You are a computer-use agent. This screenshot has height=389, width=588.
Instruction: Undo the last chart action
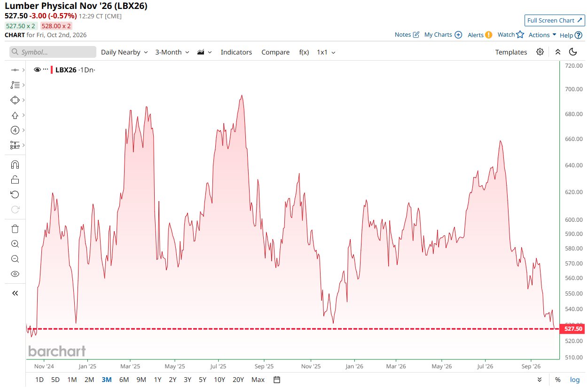click(15, 194)
